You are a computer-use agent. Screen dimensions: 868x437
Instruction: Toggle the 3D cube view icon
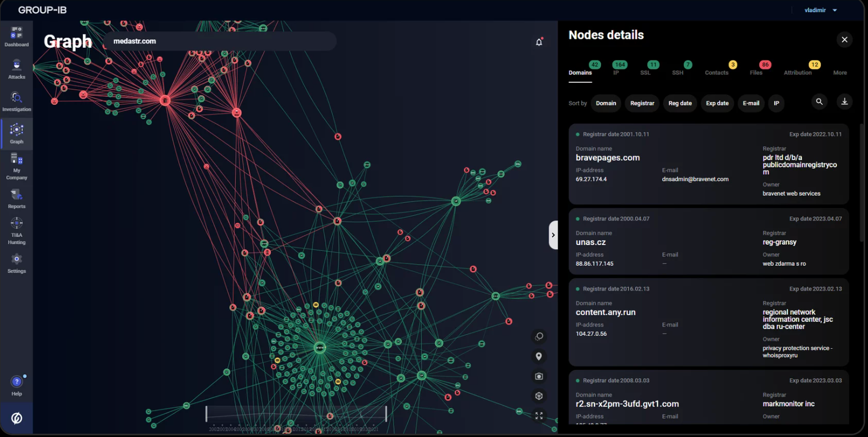(x=539, y=396)
